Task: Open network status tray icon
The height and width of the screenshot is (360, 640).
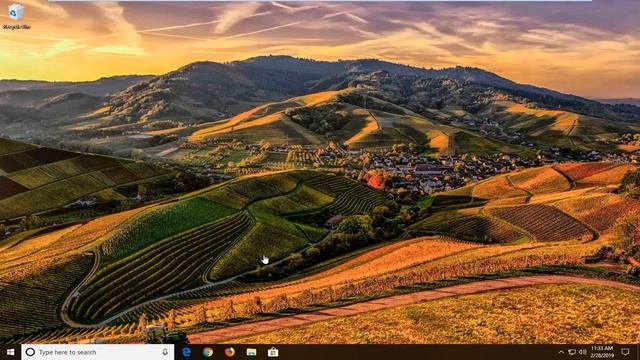Action: point(572,352)
